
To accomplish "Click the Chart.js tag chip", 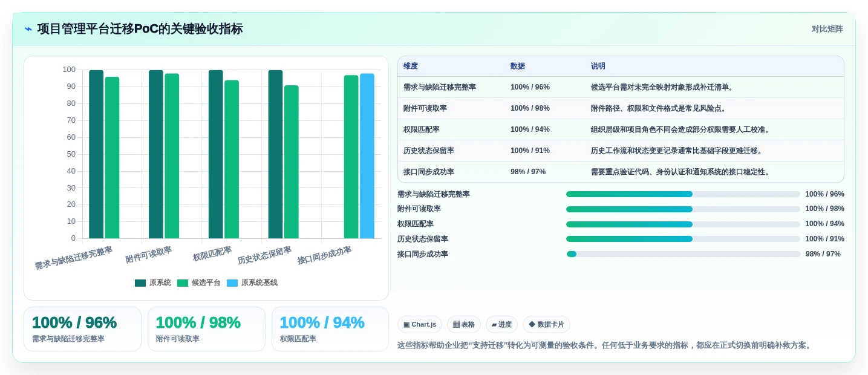I will point(420,325).
